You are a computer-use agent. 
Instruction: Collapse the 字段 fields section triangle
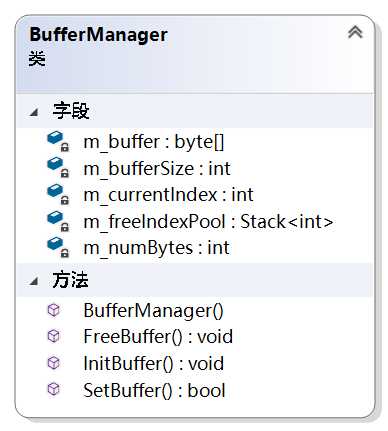(34, 112)
